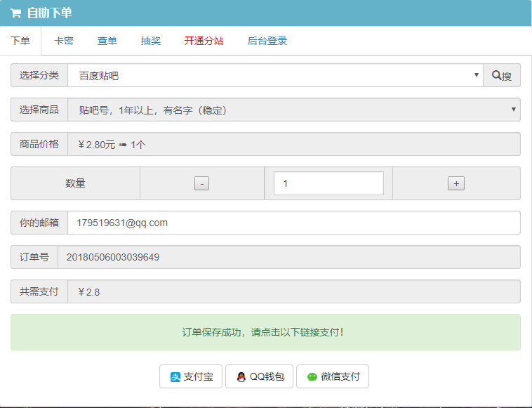Open the red 开通分站 tab

[x=204, y=41]
